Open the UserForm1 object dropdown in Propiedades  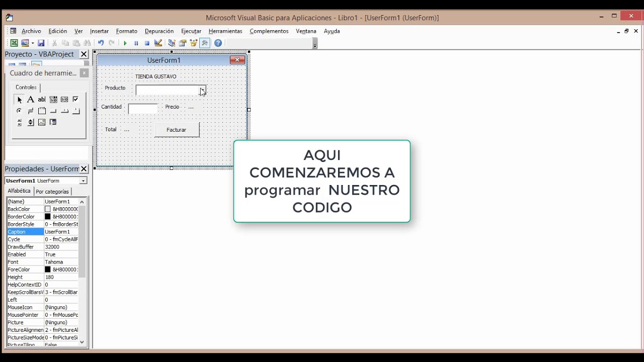pyautogui.click(x=83, y=181)
